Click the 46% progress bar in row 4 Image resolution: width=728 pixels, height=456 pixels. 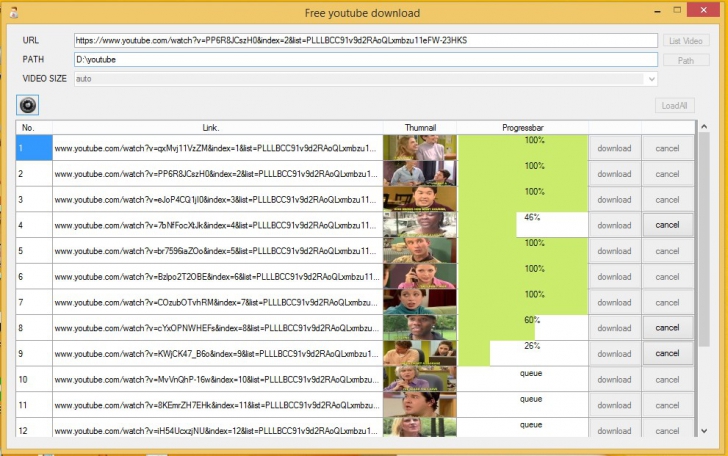(x=523, y=225)
